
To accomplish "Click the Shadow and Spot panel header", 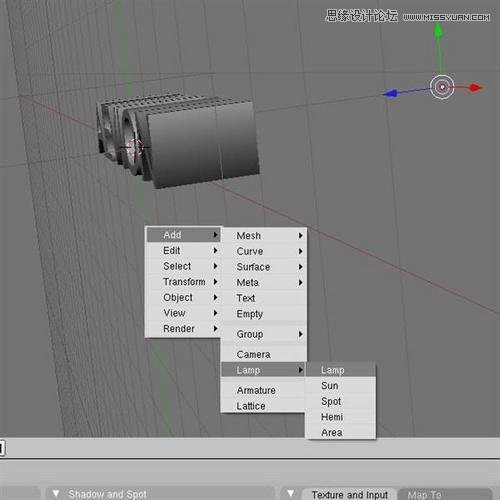I will pos(160,494).
